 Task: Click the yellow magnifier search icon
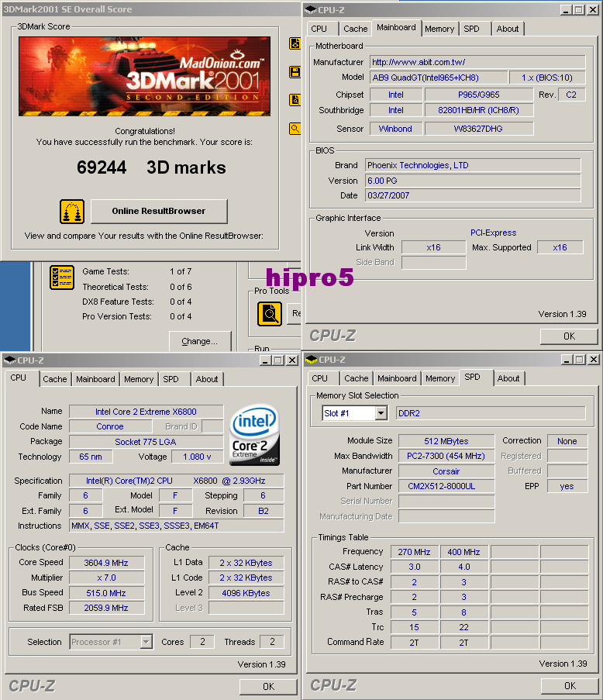pyautogui.click(x=295, y=129)
